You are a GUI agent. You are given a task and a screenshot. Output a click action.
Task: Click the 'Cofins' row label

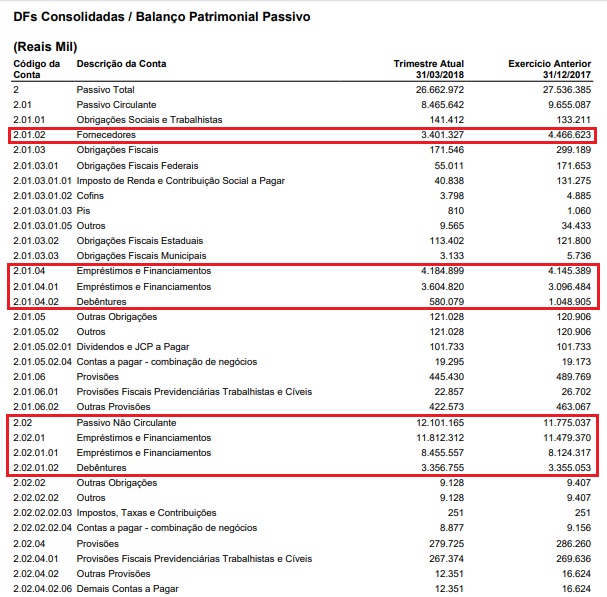point(90,196)
